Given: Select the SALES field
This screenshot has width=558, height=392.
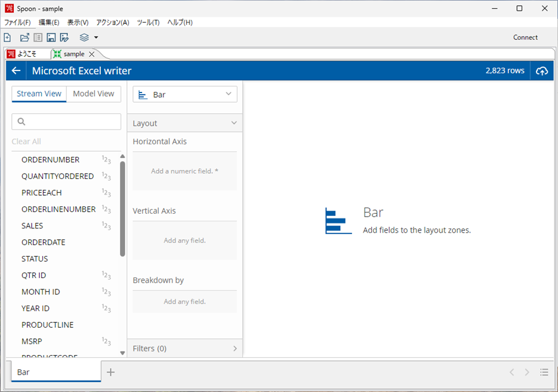Looking at the screenshot, I should coord(32,226).
